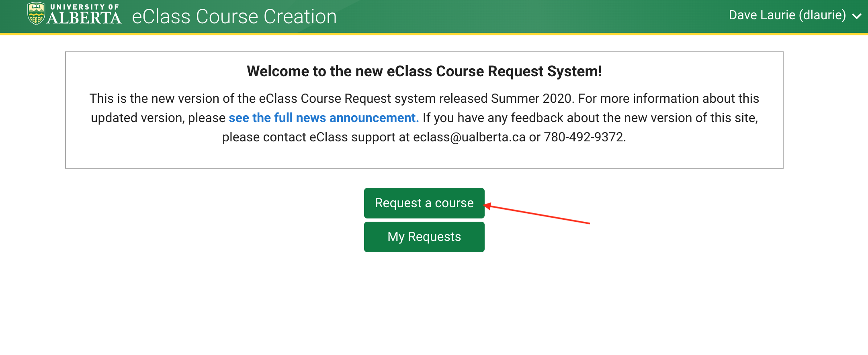Expand the chevron beside Dave Laurie
868x355 pixels.
(x=856, y=16)
